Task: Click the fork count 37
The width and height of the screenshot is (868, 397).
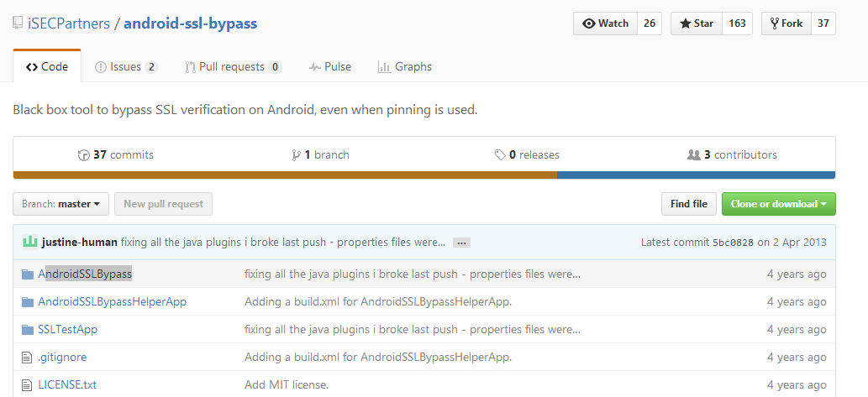Action: point(823,24)
